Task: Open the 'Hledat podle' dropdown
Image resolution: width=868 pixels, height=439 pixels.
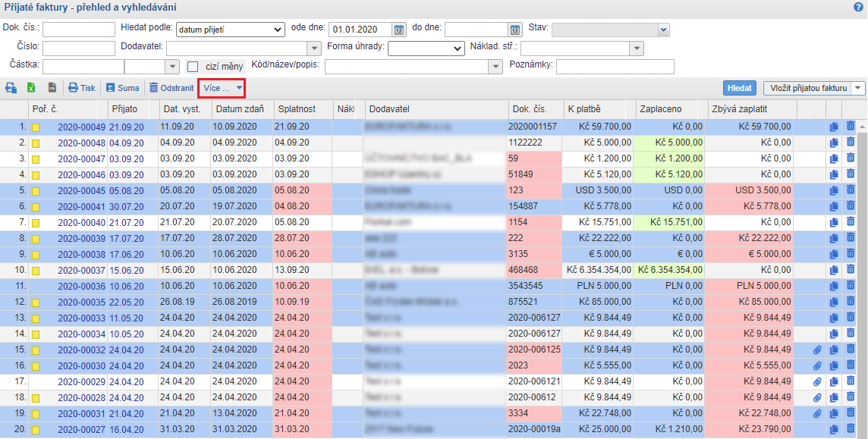Action: pyautogui.click(x=230, y=30)
